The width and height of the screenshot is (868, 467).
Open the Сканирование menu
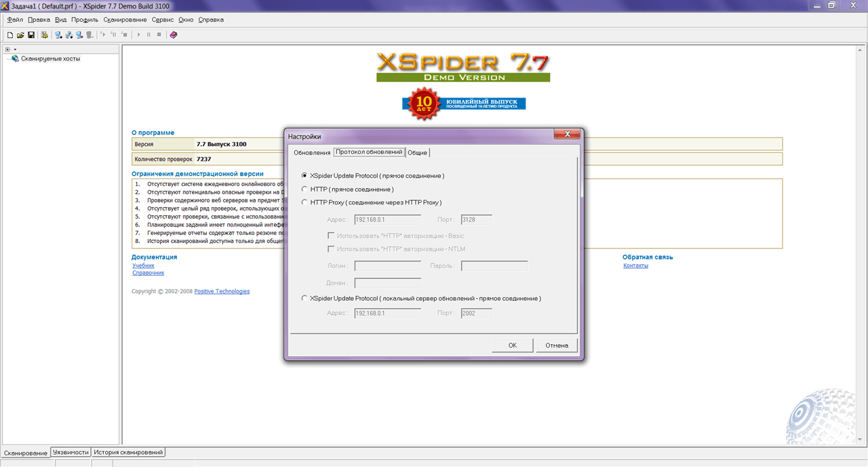(125, 20)
